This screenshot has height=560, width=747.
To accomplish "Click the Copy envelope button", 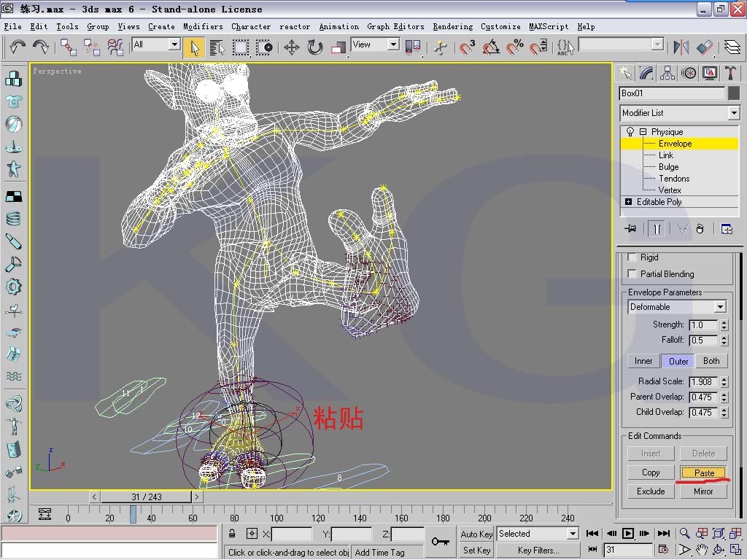I will point(650,472).
